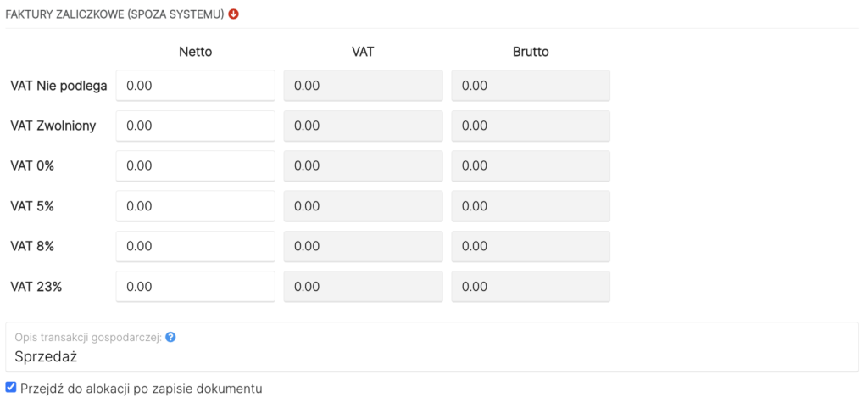Select the Netto field in VAT 0% row

[x=195, y=166]
